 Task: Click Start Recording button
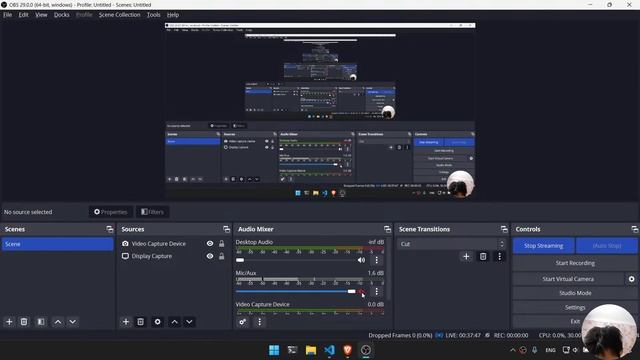tap(575, 263)
